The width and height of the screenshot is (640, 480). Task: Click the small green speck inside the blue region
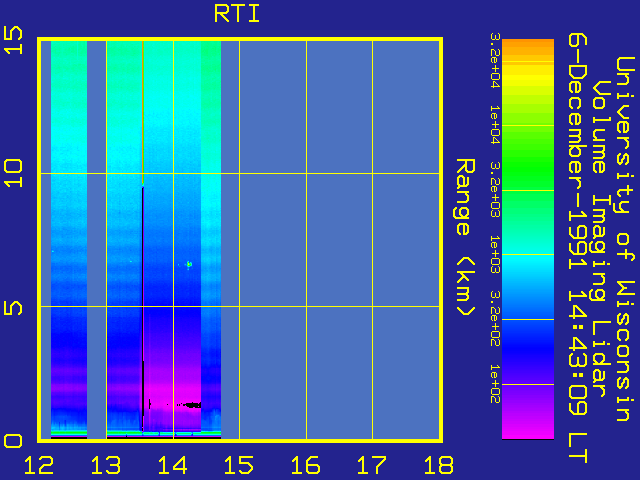pyautogui.click(x=189, y=264)
